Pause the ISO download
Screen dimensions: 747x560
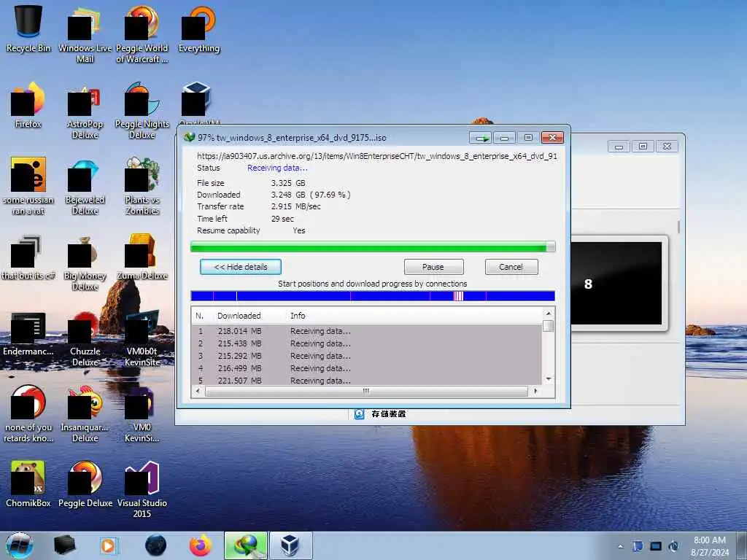[x=433, y=267]
